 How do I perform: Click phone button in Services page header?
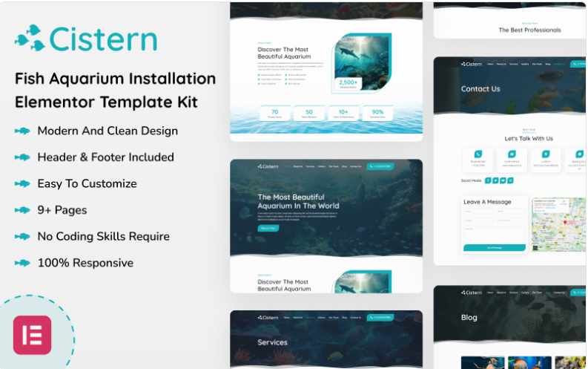(x=380, y=318)
